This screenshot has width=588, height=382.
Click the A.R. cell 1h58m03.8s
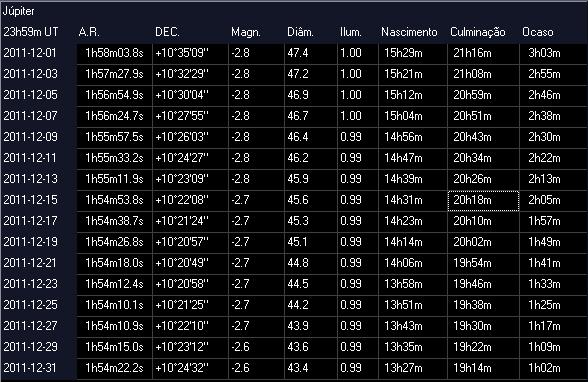click(115, 53)
